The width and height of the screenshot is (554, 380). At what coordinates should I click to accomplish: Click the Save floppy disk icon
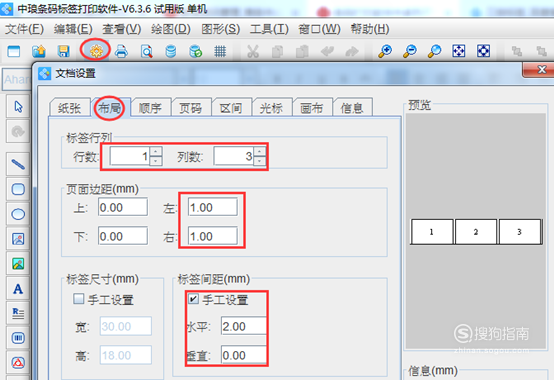tap(63, 52)
